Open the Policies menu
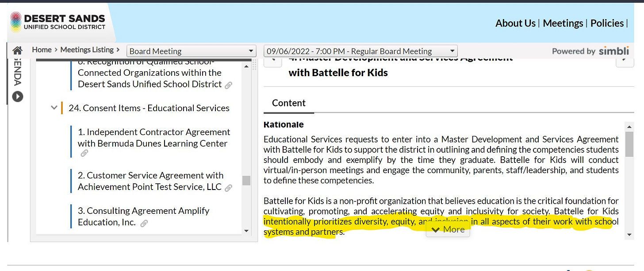The width and height of the screenshot is (644, 271). (x=607, y=23)
